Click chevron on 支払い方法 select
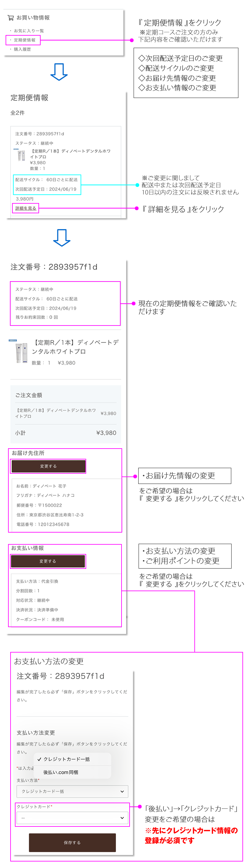The image size is (248, 868). coord(122,791)
